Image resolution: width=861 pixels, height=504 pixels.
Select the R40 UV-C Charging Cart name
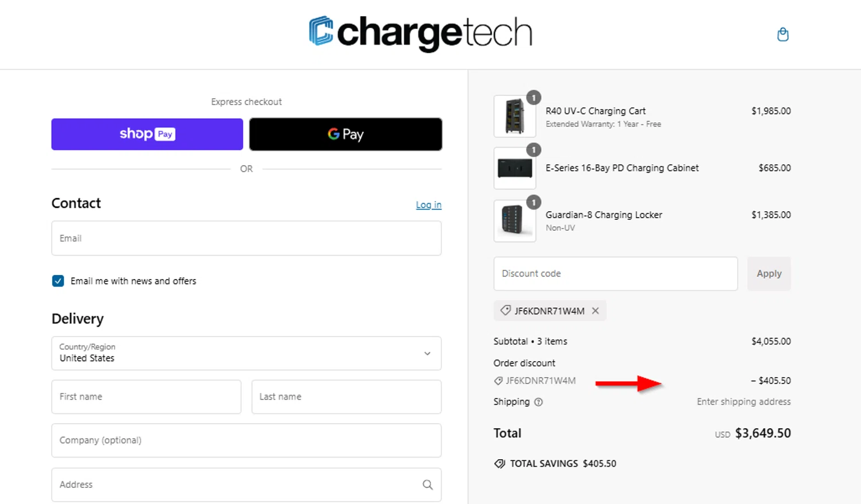click(x=595, y=111)
